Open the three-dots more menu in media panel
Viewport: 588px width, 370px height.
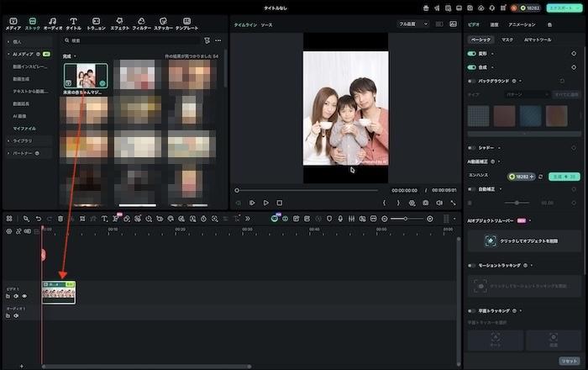[218, 40]
